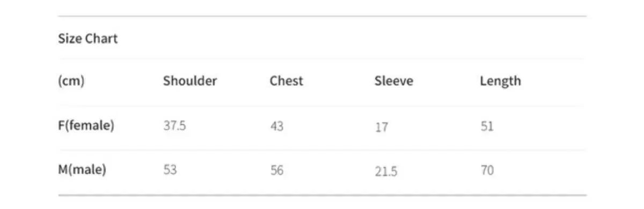Click the word Size in the title

point(69,39)
